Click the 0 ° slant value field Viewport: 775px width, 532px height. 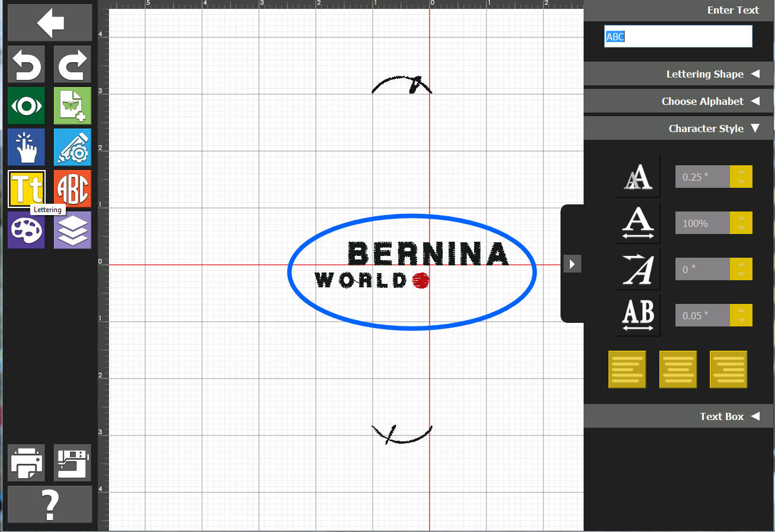pos(703,269)
